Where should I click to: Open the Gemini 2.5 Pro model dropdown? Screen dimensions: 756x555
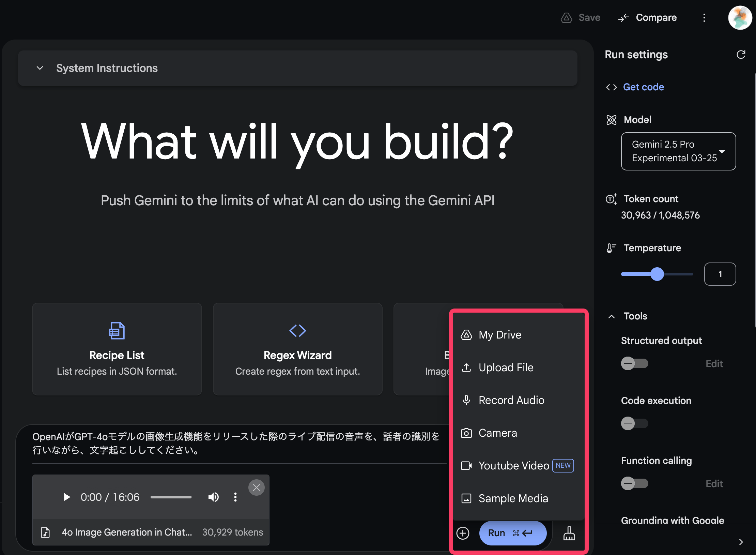click(x=678, y=151)
